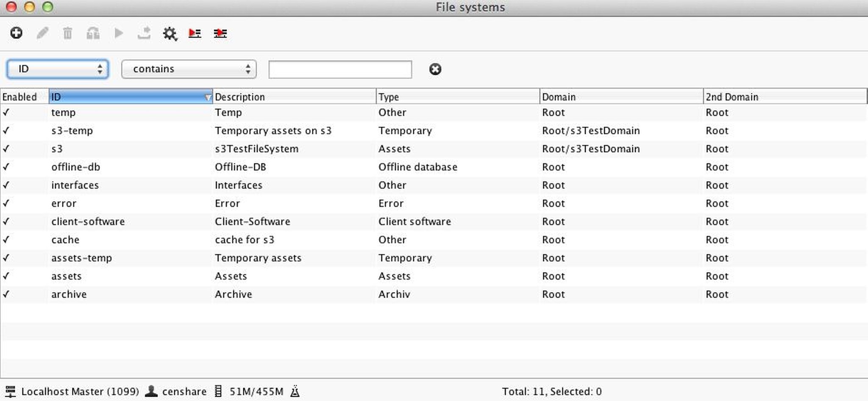Click the filter text input field

[340, 70]
